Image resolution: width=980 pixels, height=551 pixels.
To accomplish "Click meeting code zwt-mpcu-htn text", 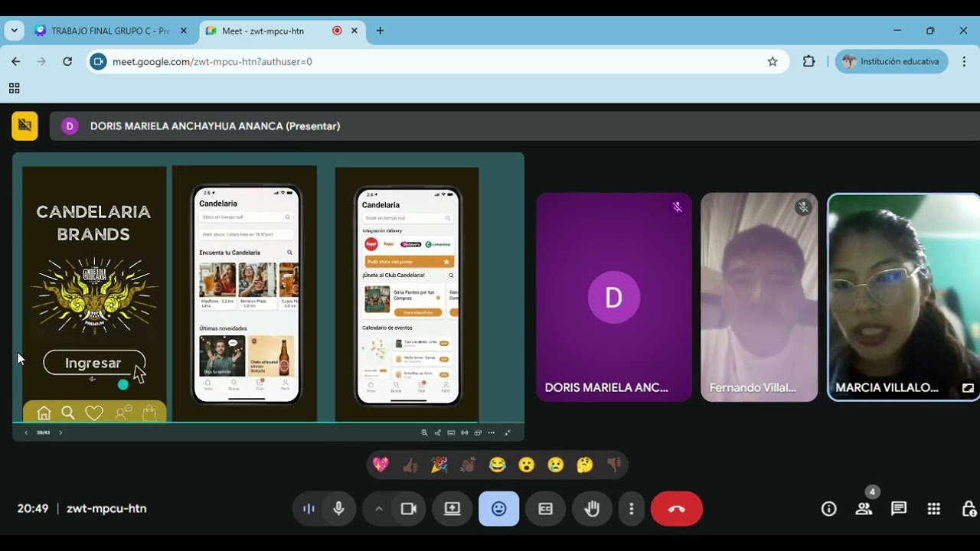I will pyautogui.click(x=106, y=509).
